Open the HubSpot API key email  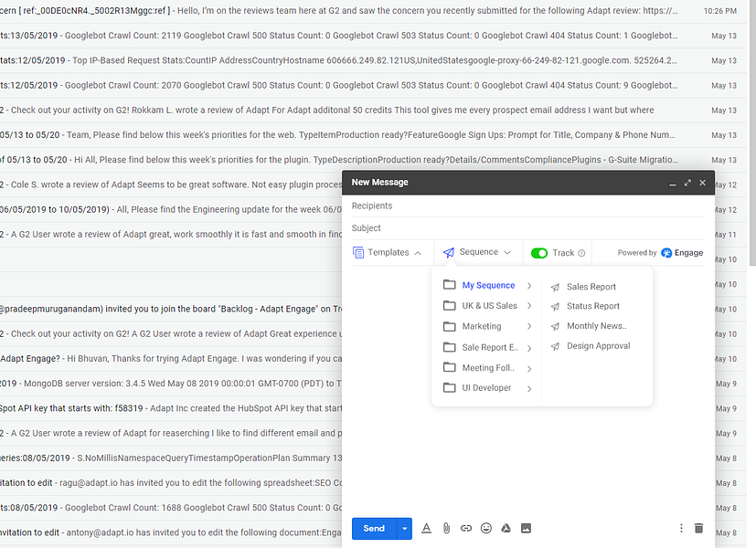pyautogui.click(x=171, y=408)
